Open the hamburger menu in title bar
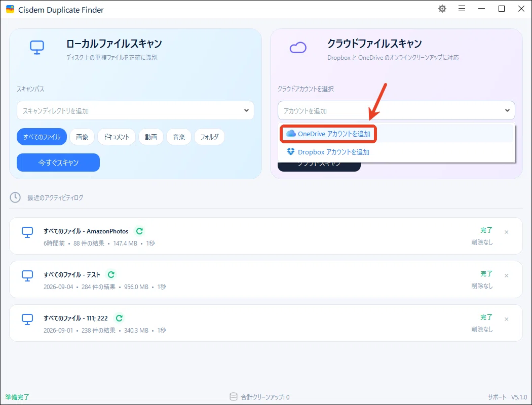This screenshot has width=532, height=405. 462,9
